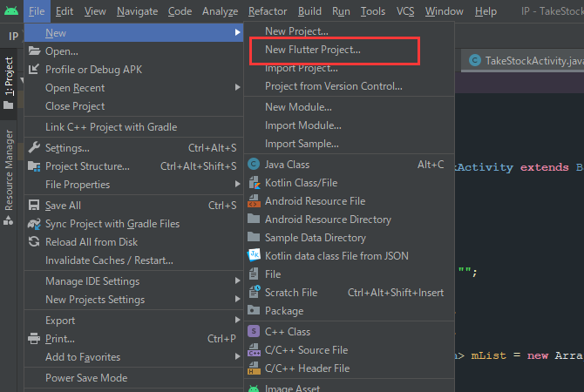
Task: Open the Analyze menu
Action: [221, 11]
